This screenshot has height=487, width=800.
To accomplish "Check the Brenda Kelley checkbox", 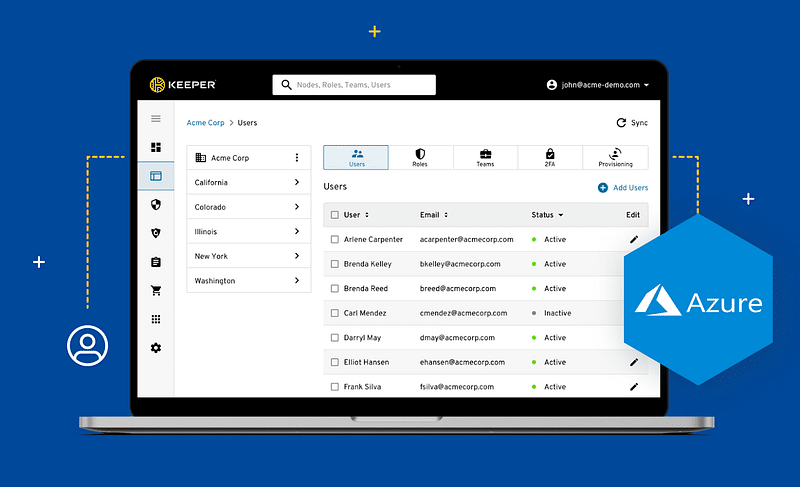I will (335, 264).
